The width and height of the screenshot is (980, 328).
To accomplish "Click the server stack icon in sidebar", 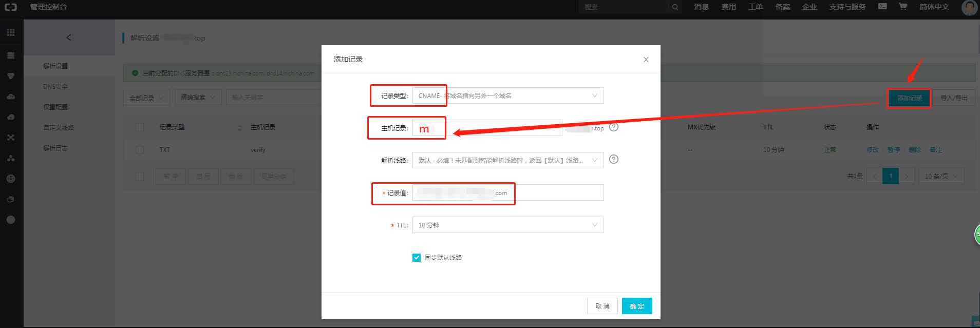I will (11, 55).
